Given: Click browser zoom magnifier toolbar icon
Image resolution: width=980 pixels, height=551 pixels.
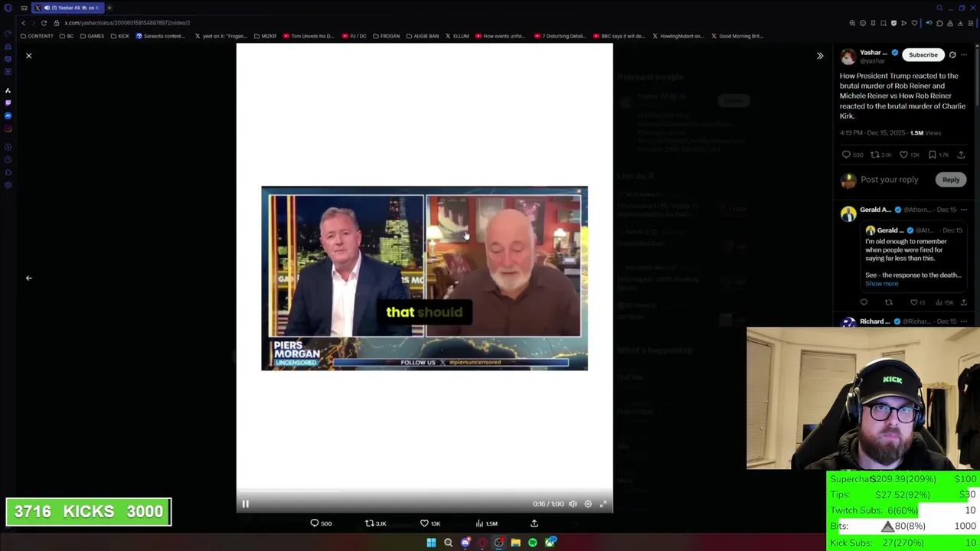Looking at the screenshot, I should click(852, 23).
